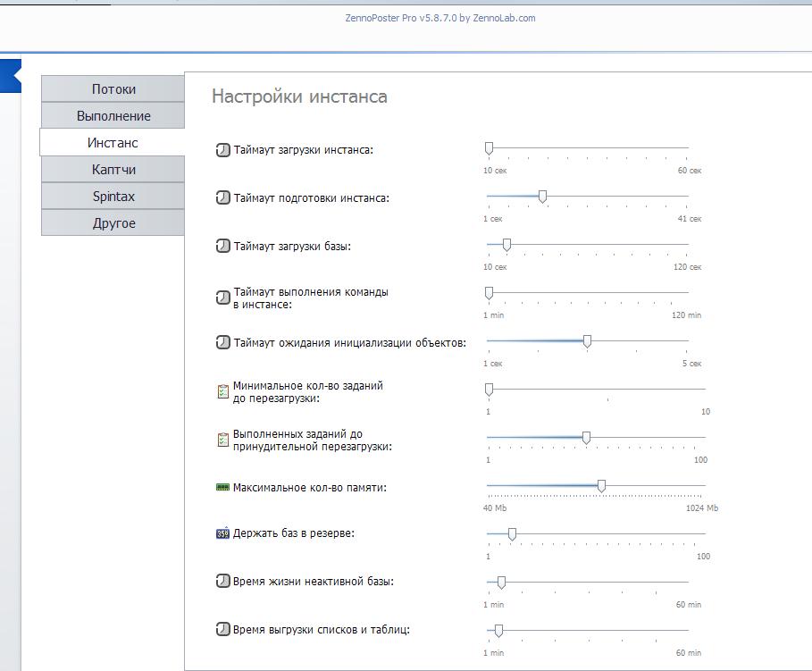This screenshot has width=812, height=671.
Task: Click the clock icon beside Таймаут загрузки базы
Action: point(223,246)
